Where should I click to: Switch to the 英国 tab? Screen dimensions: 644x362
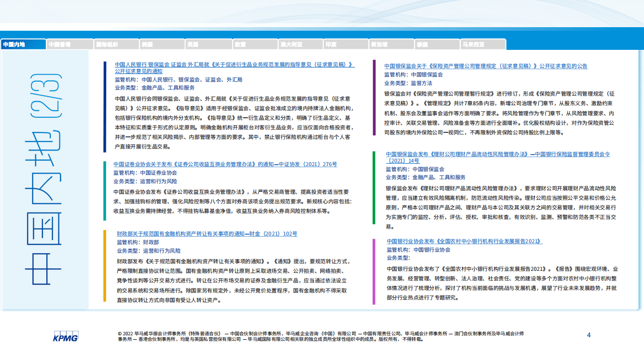click(208, 44)
